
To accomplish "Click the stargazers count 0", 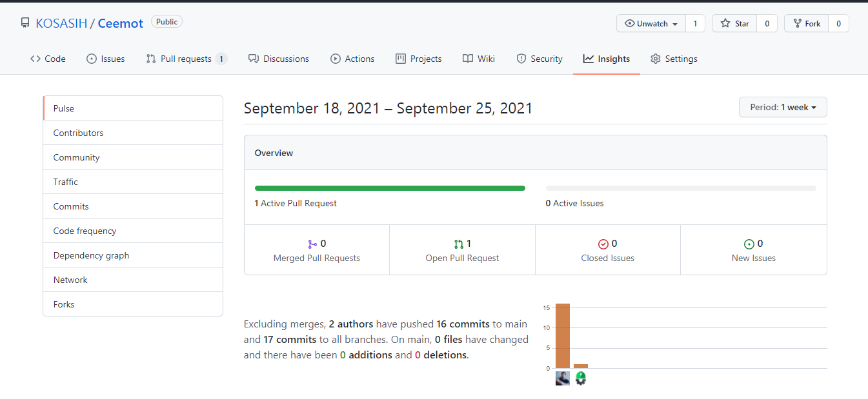I will (767, 24).
